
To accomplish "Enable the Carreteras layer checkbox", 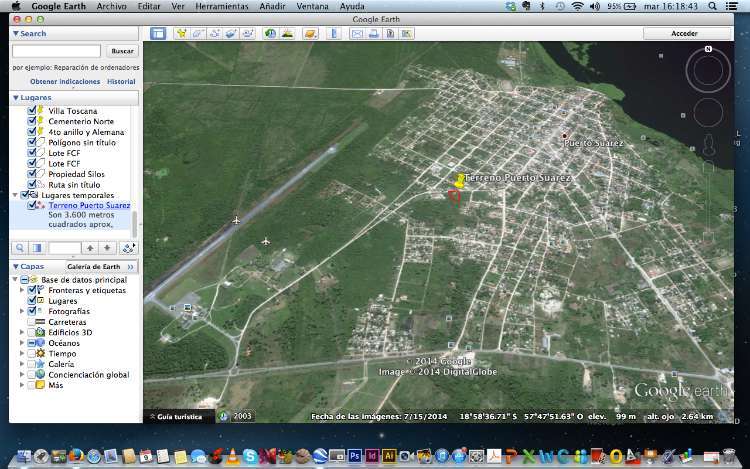I will pos(33,322).
